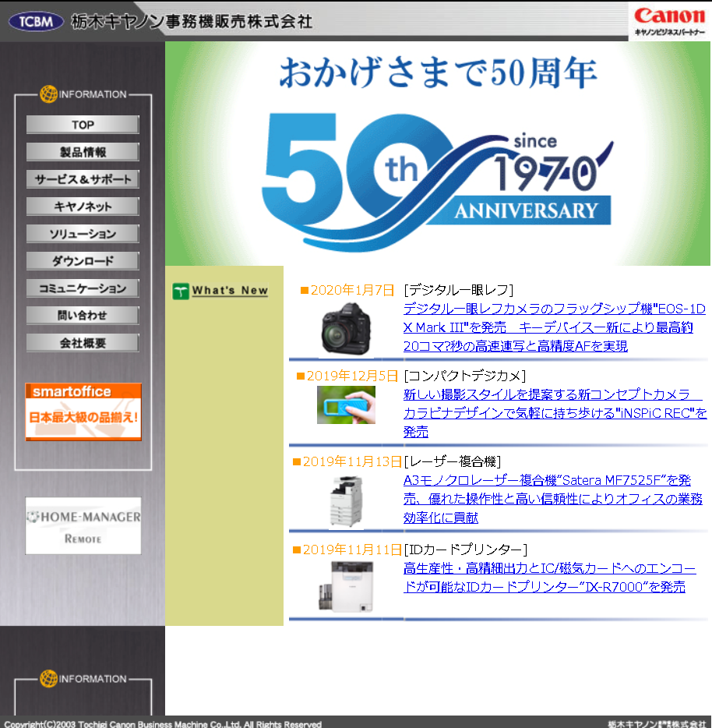This screenshot has width=712, height=728.
Task: Click the [レーザー複合機] category label
Action: coord(453,461)
